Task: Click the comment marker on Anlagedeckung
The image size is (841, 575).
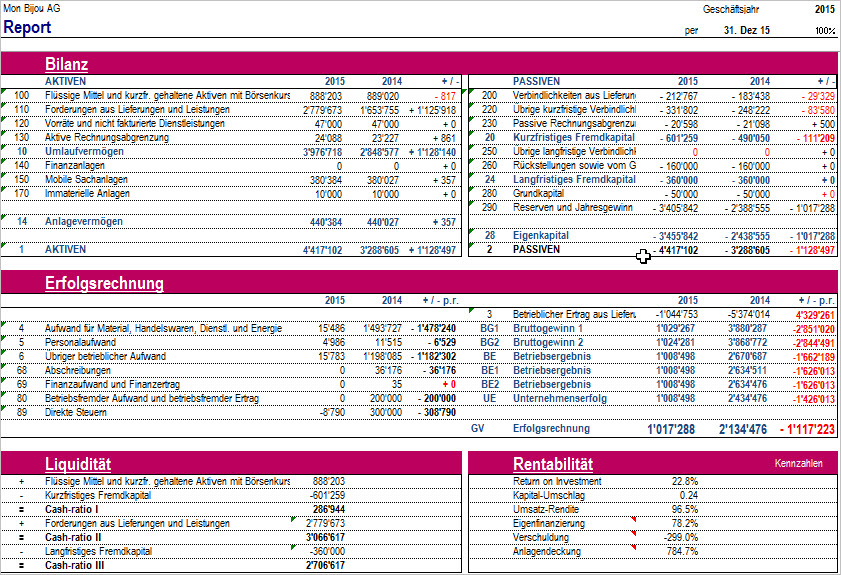Action: 633,547
